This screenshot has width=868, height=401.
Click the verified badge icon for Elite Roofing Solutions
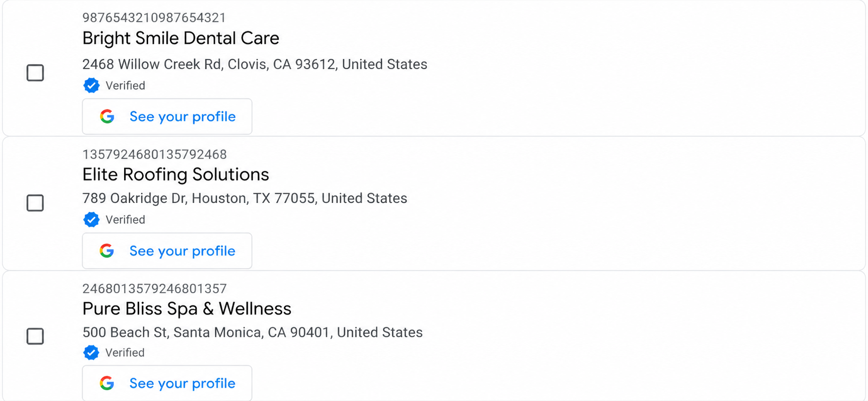click(91, 220)
